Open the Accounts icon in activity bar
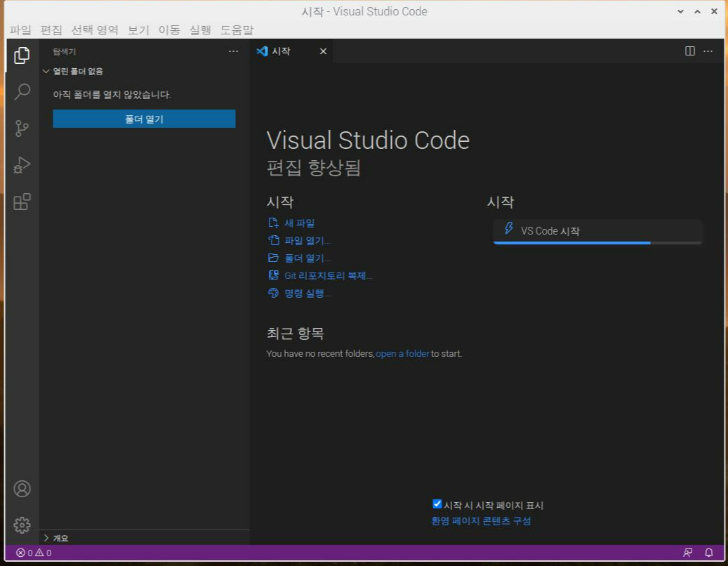 pos(22,489)
